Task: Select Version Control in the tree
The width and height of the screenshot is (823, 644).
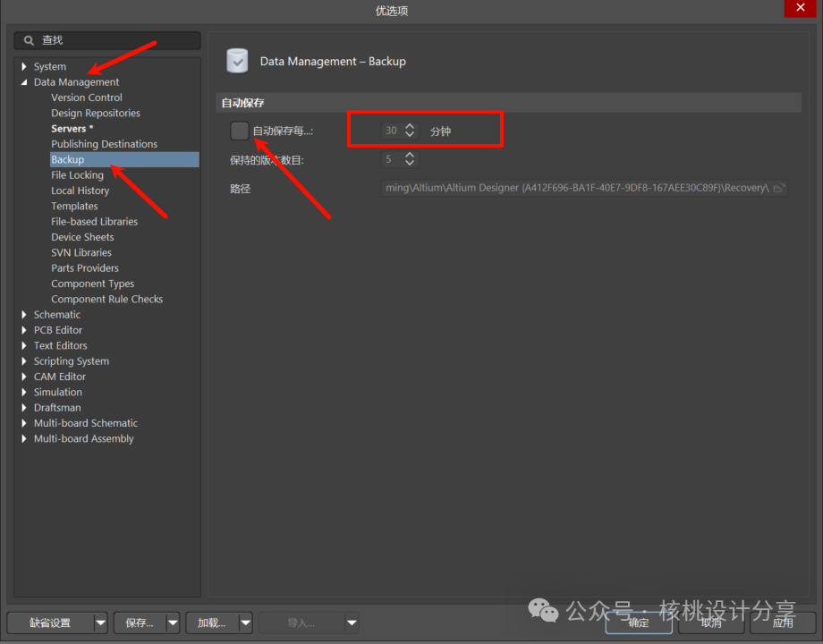Action: 87,97
